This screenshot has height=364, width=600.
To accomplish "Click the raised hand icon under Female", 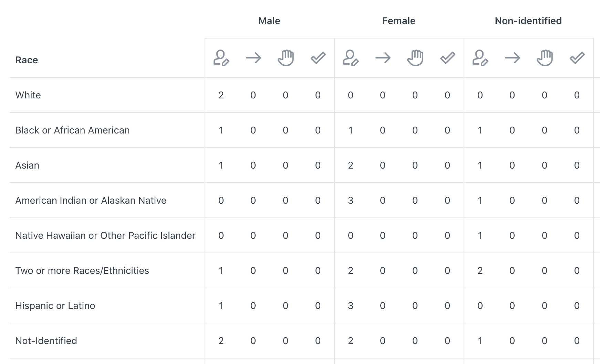I will click(x=415, y=58).
